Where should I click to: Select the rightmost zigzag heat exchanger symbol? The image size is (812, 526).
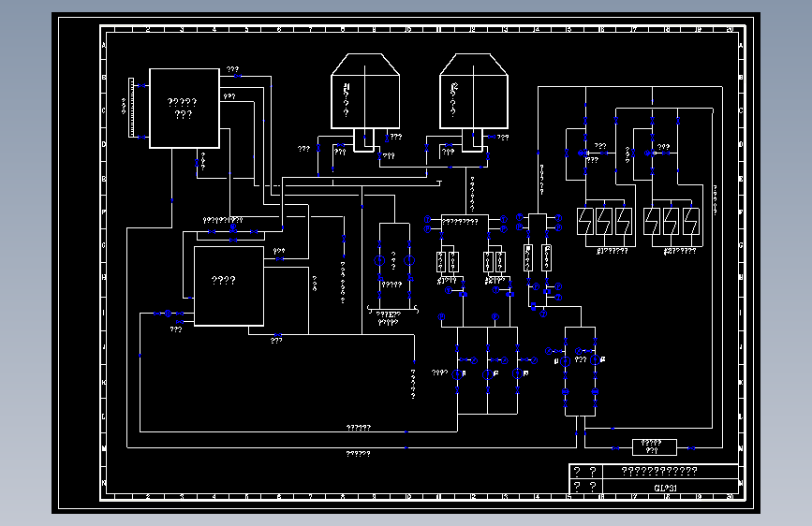691,221
